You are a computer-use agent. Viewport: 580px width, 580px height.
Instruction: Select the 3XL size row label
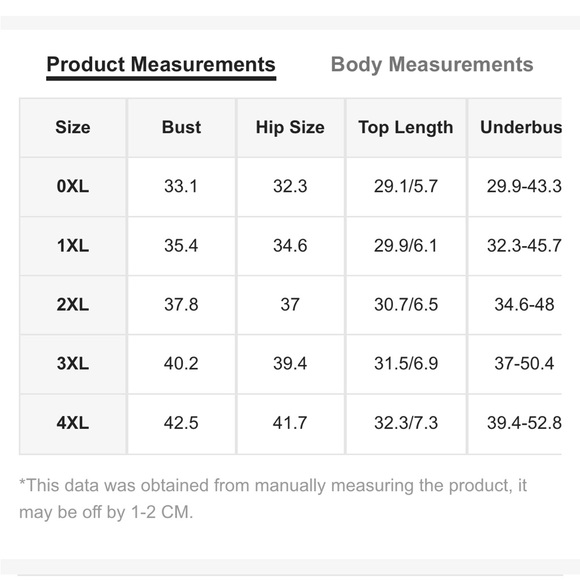coord(73,364)
